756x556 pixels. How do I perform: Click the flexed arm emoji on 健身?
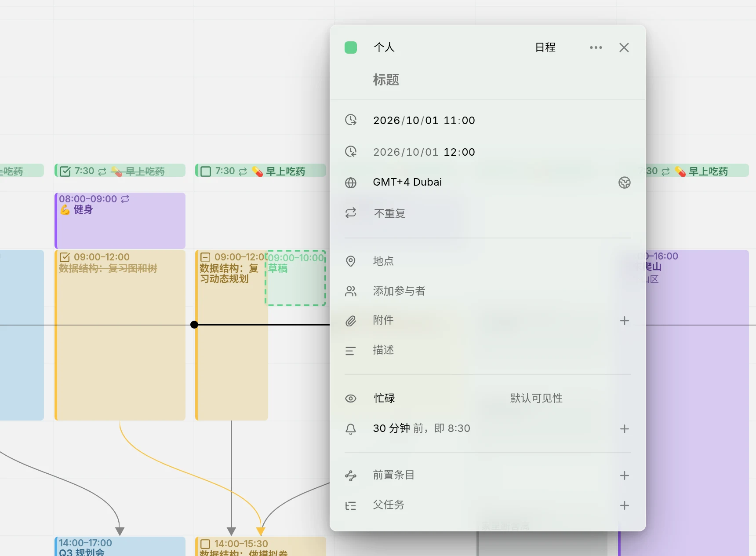tap(65, 210)
